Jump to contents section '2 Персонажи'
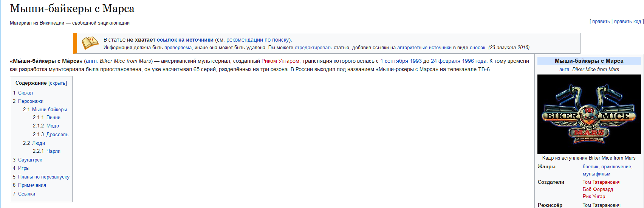The height and width of the screenshot is (208, 644). [28, 101]
